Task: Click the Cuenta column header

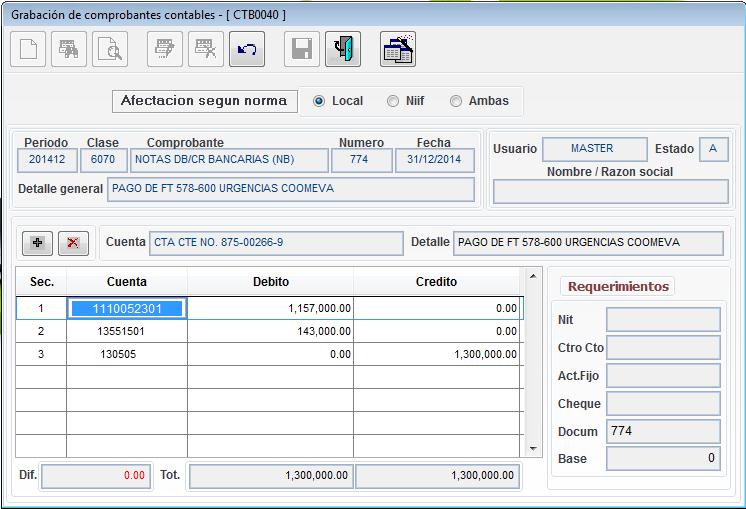Action: pyautogui.click(x=127, y=282)
